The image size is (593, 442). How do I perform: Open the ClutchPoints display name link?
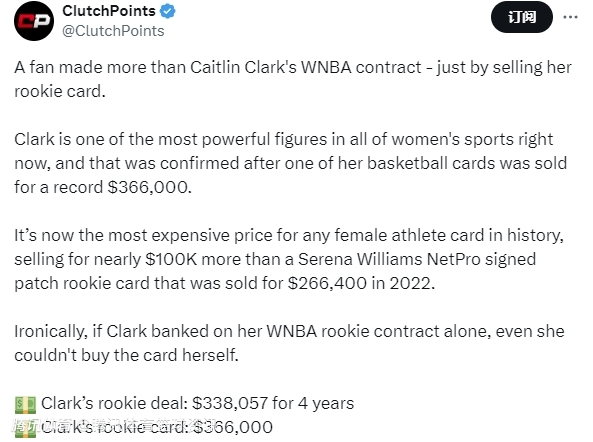109,11
